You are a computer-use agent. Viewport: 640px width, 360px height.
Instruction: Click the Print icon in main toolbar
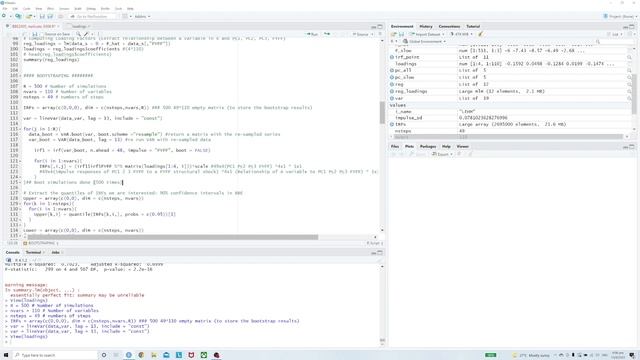coord(60,16)
